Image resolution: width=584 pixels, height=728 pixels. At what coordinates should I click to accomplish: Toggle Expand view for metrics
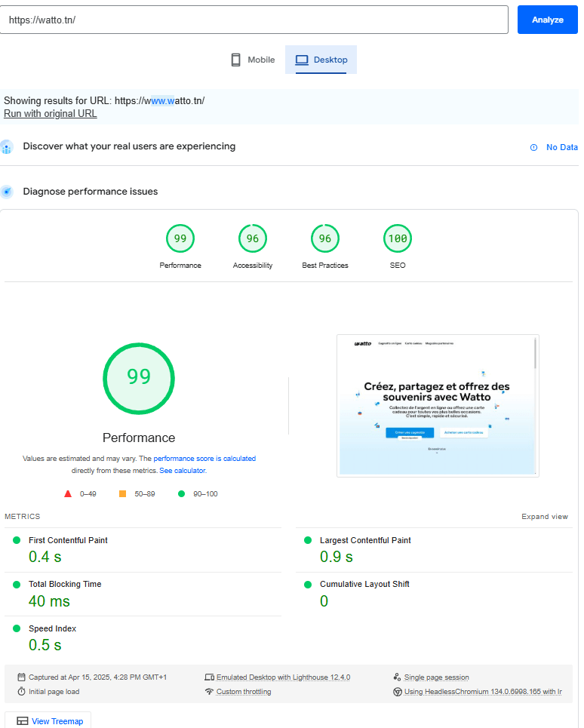(x=544, y=517)
